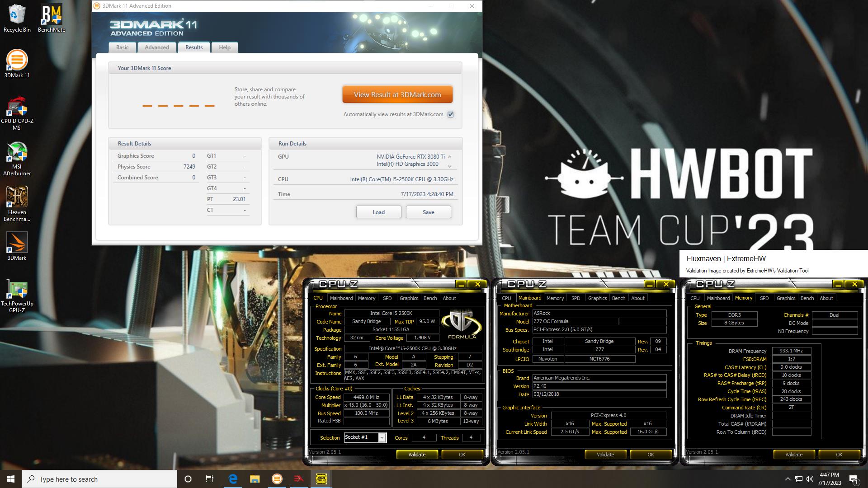This screenshot has height=488, width=868.
Task: Open the MSI Afterburner desktop icon
Action: pos(17,159)
